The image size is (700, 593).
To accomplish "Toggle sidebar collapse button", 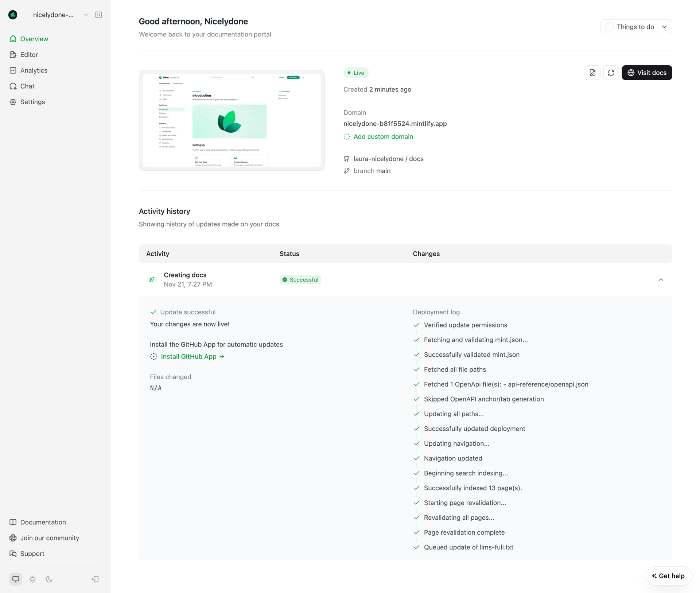I will click(98, 15).
